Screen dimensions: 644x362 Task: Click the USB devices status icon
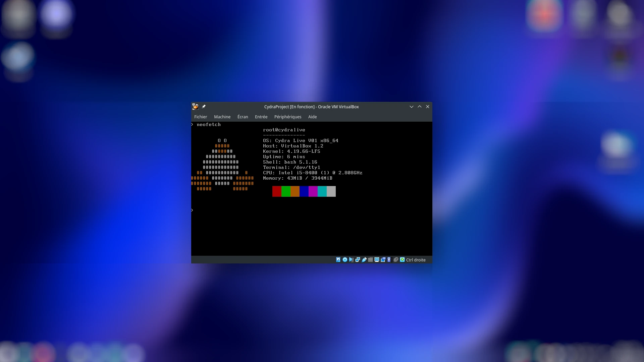(364, 259)
